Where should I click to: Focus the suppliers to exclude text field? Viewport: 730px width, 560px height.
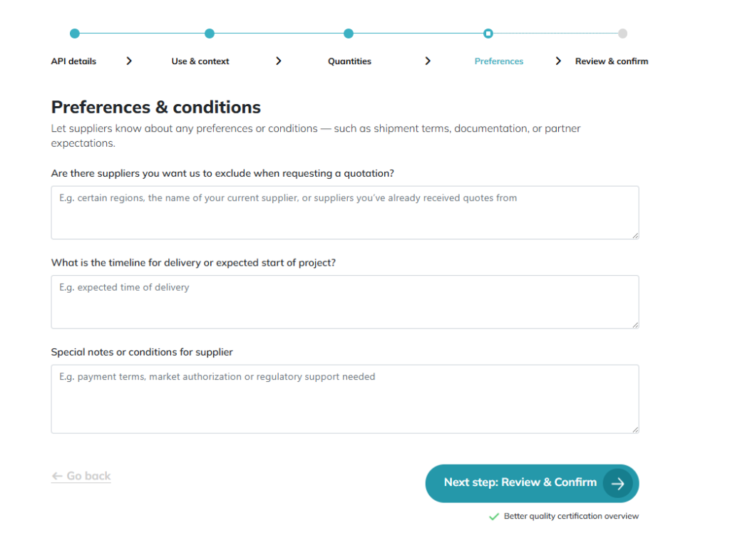(344, 212)
